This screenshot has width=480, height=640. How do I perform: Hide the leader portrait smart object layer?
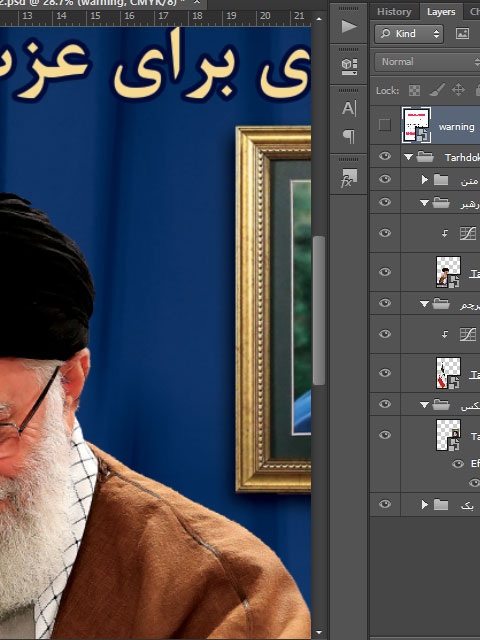[384, 272]
